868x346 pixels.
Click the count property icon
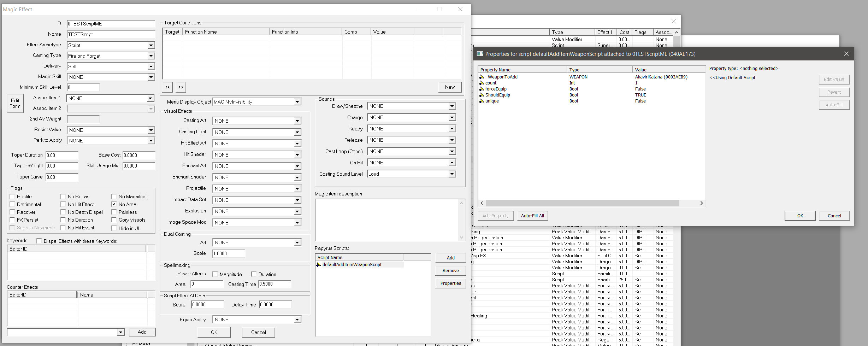pyautogui.click(x=482, y=83)
